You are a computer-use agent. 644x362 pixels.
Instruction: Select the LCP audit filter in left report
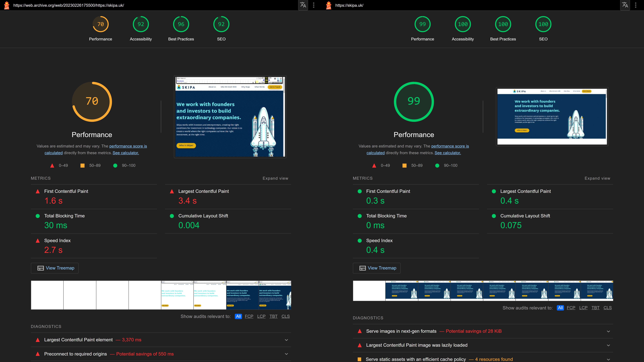(x=261, y=316)
